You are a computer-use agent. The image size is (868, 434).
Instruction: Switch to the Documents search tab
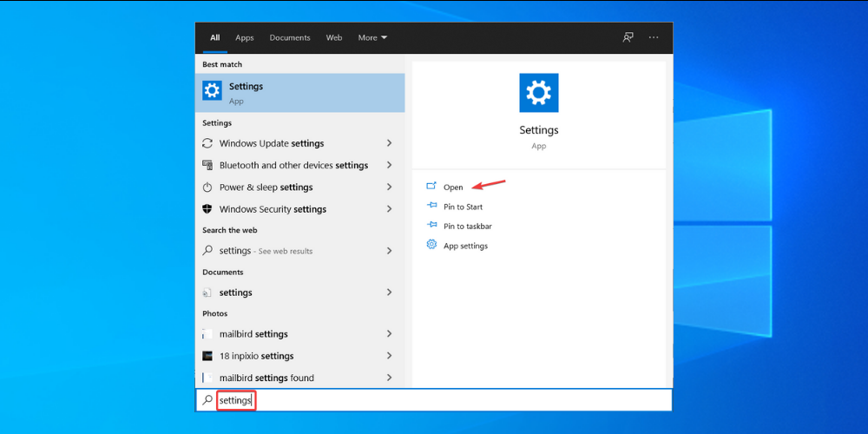click(x=290, y=37)
